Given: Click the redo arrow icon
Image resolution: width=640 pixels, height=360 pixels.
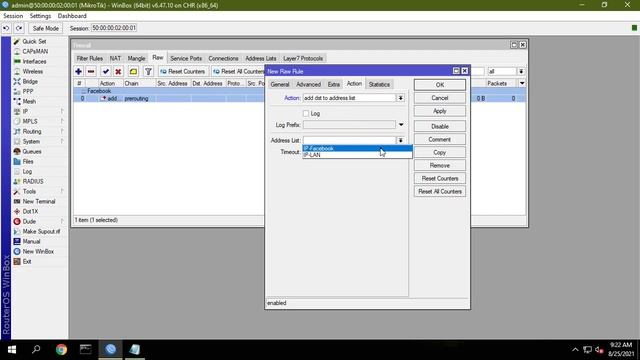Looking at the screenshot, I should click(x=19, y=28).
